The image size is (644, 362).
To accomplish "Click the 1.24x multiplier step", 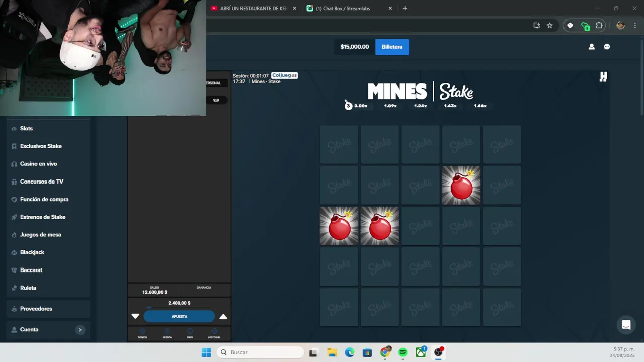I will click(420, 106).
